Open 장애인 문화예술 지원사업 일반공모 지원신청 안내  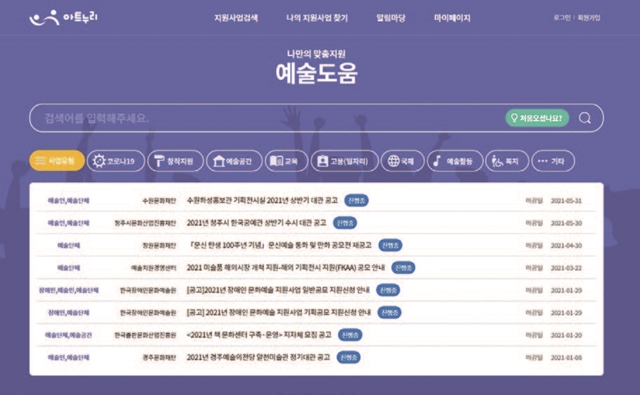[278, 290]
